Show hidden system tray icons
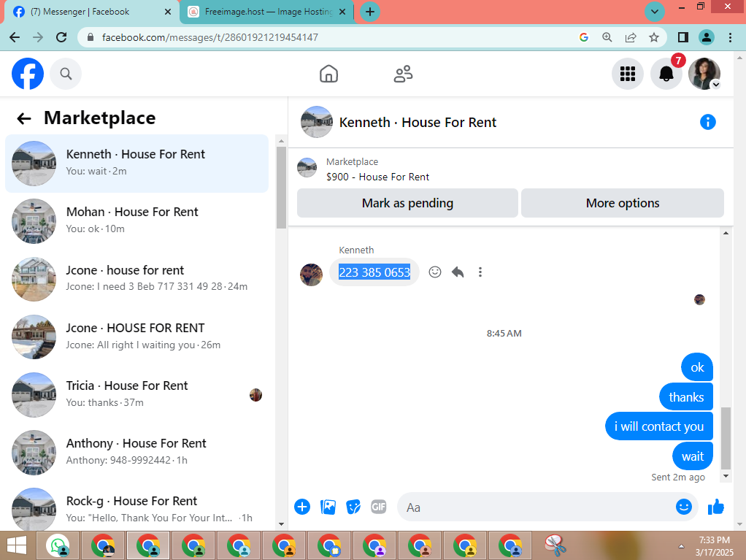Image resolution: width=746 pixels, height=560 pixels. (x=681, y=546)
